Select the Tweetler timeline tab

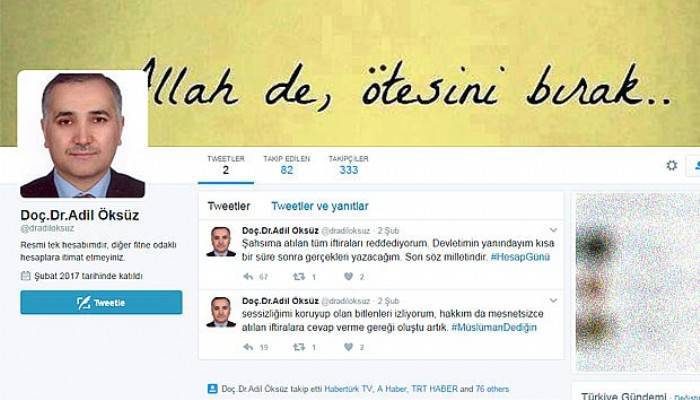229,206
